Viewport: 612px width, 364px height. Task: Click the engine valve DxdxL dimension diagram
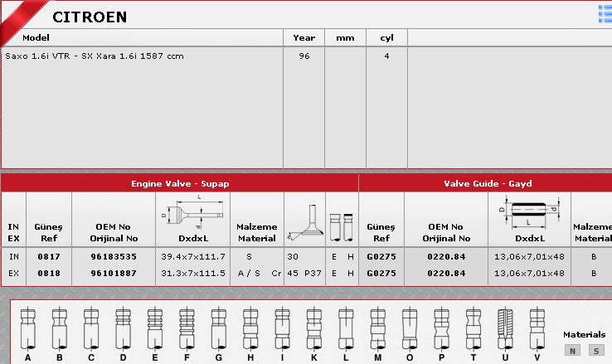pos(191,212)
